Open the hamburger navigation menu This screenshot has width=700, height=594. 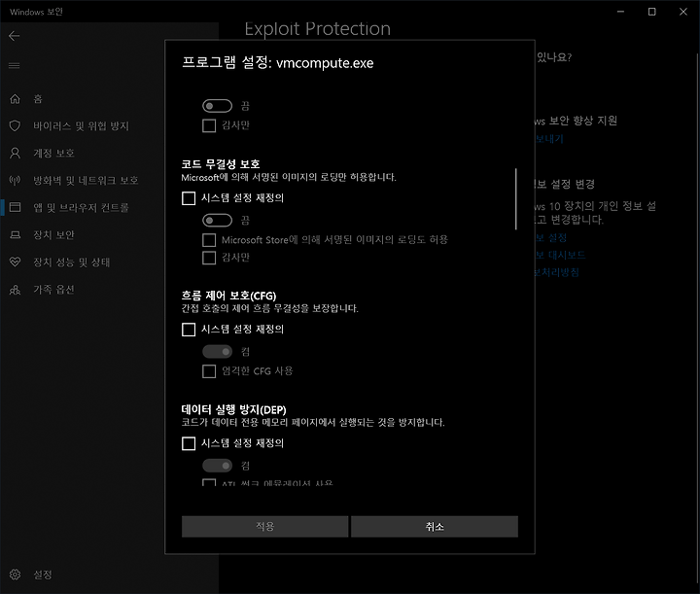(15, 65)
